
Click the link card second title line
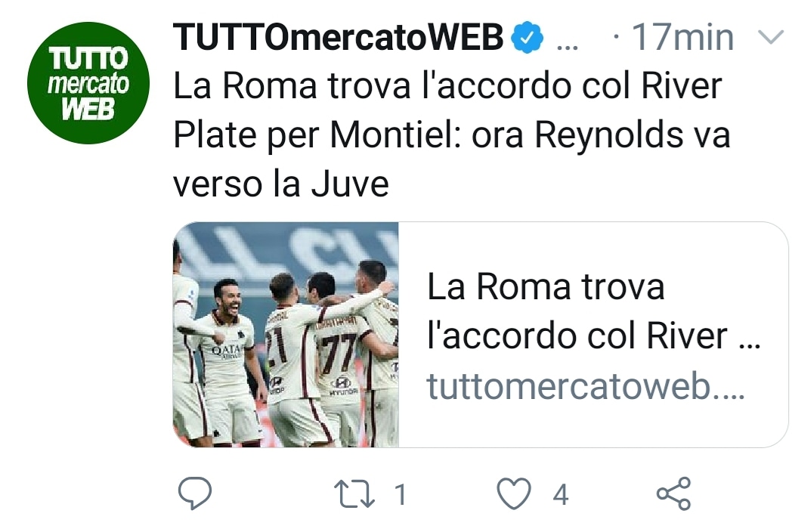594,336
